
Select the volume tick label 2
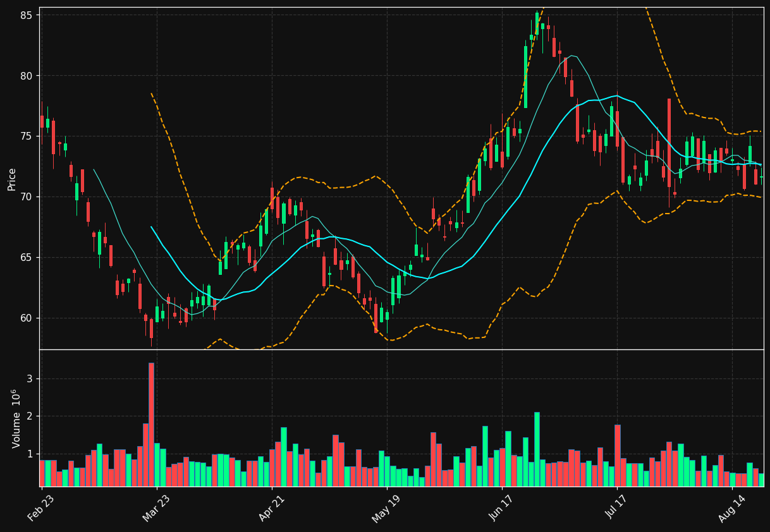pyautogui.click(x=30, y=416)
